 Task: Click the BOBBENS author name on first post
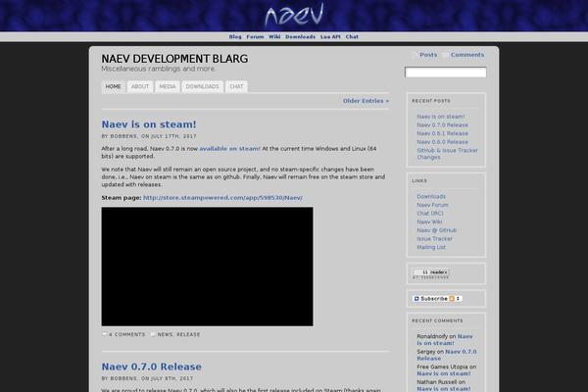pos(123,136)
